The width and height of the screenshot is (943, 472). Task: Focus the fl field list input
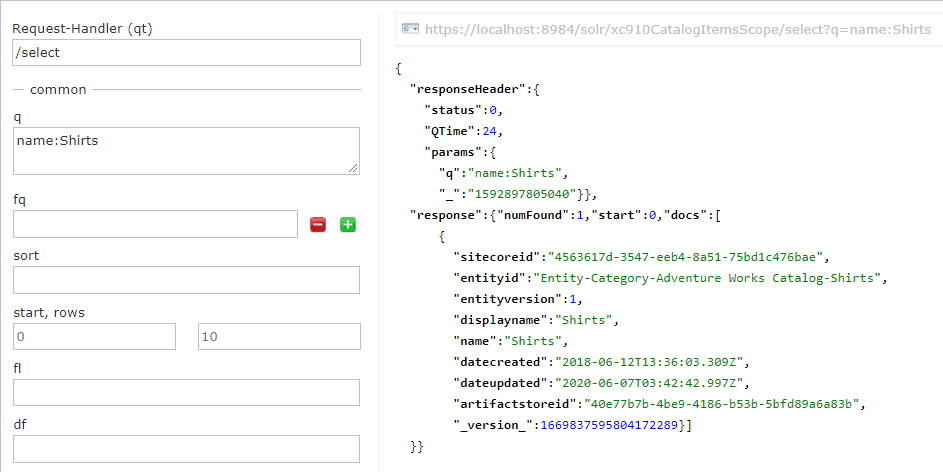186,393
